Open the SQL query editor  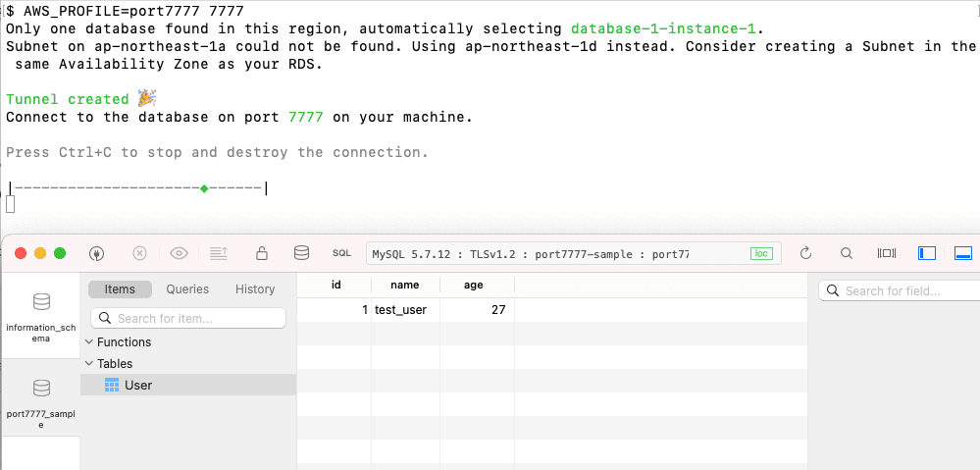[x=341, y=253]
